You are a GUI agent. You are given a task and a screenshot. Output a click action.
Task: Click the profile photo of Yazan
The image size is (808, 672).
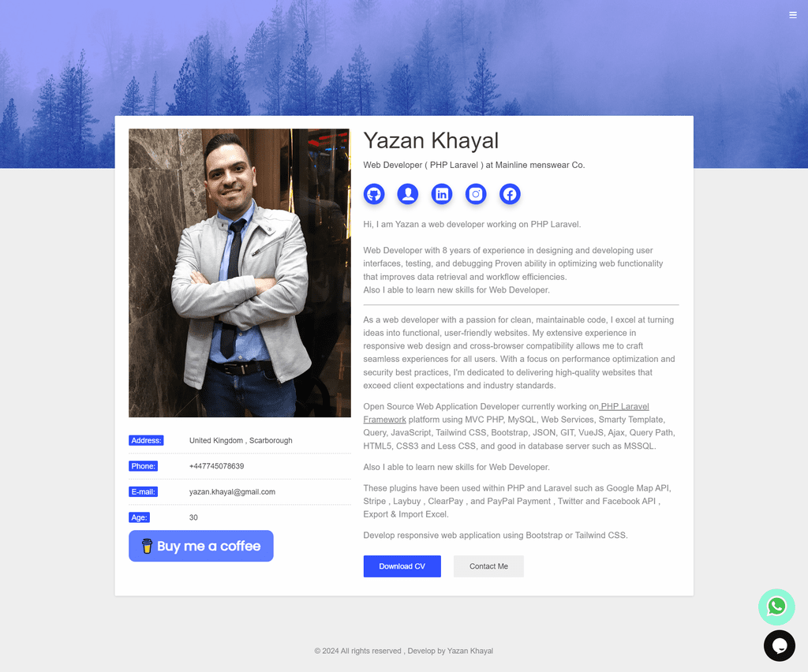click(x=240, y=273)
